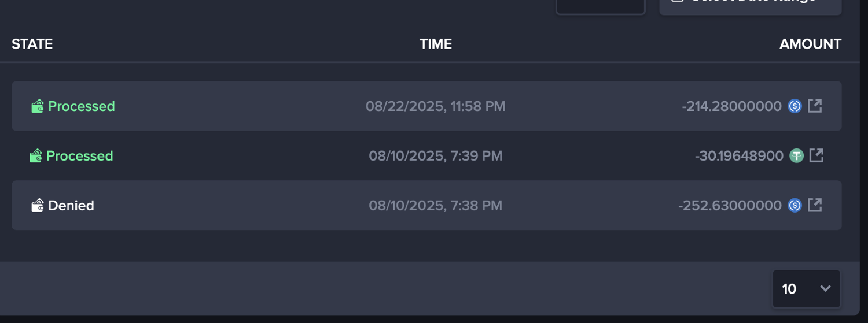Sort by the AMOUNT column header
The width and height of the screenshot is (868, 323).
(x=810, y=44)
